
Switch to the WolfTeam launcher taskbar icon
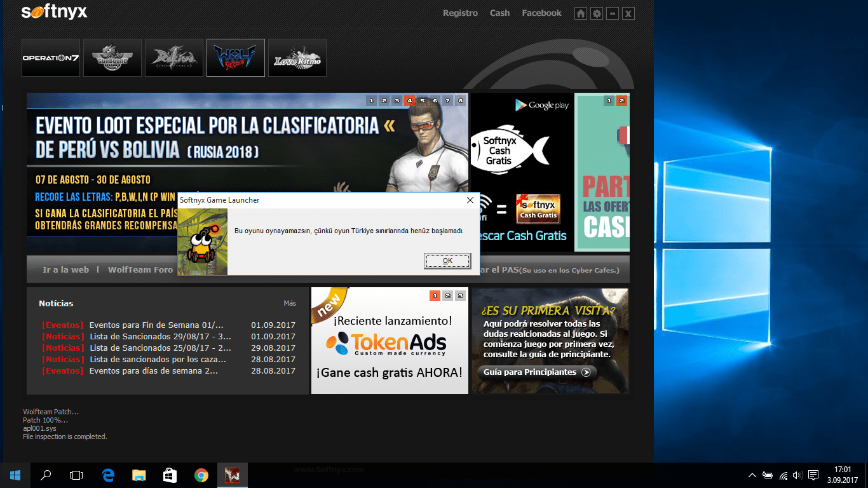(232, 475)
